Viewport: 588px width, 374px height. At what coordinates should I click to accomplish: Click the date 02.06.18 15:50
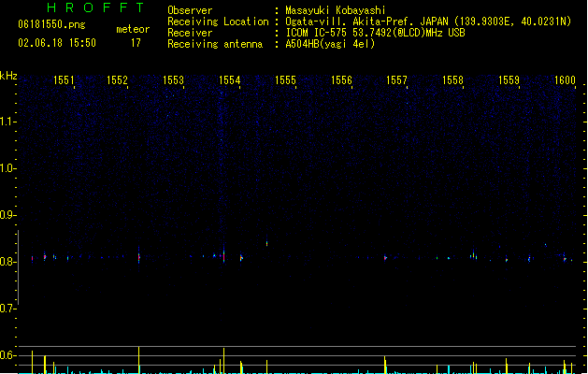(x=57, y=43)
